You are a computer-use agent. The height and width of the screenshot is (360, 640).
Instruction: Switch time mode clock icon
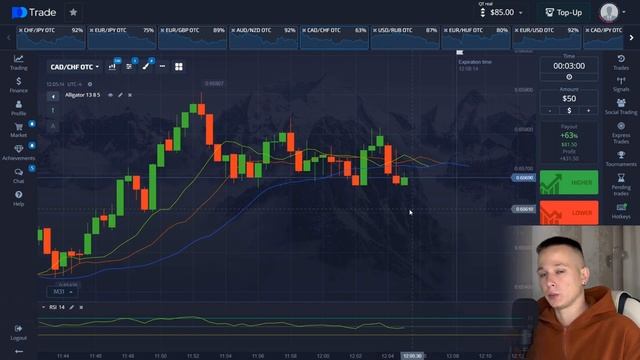pyautogui.click(x=569, y=77)
